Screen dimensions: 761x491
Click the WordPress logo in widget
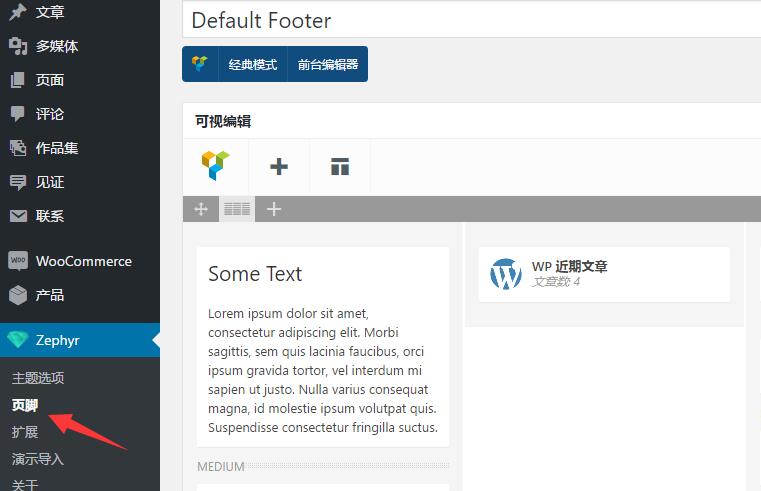(506, 274)
